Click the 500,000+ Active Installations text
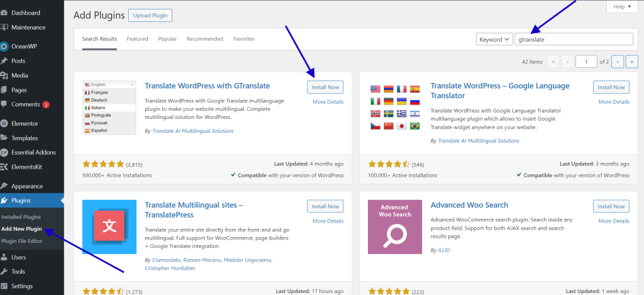Image resolution: width=644 pixels, height=295 pixels. (x=117, y=175)
